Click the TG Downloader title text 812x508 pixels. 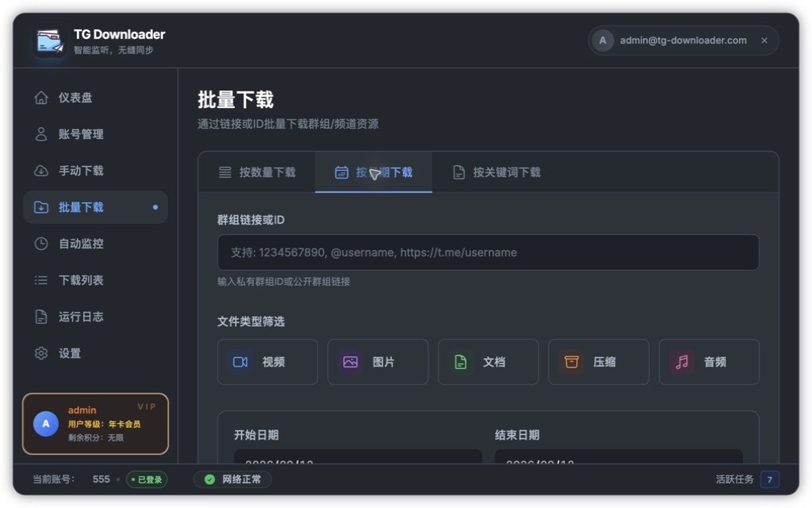(119, 34)
